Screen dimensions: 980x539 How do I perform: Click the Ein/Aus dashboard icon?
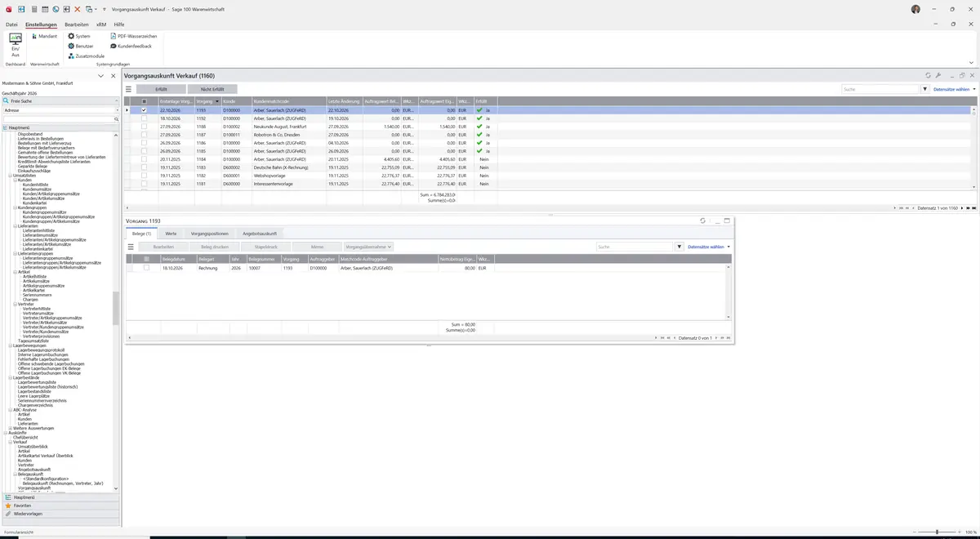[x=16, y=45]
